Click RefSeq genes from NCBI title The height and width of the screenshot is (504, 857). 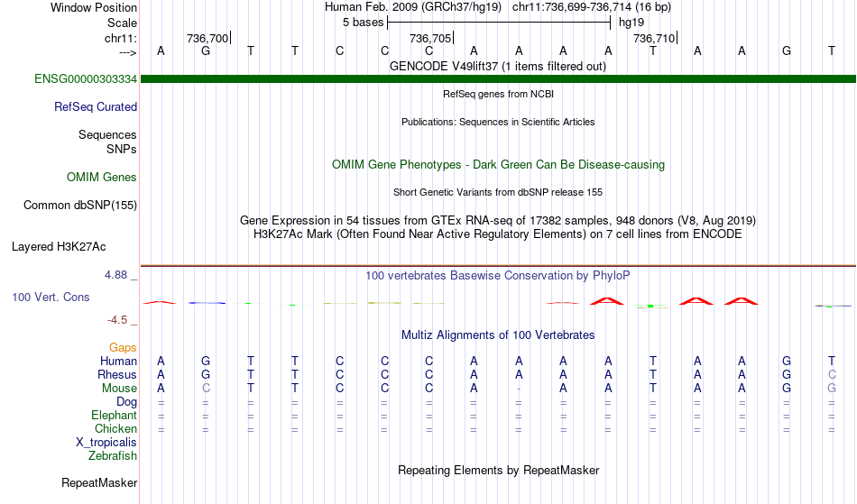[x=498, y=94]
